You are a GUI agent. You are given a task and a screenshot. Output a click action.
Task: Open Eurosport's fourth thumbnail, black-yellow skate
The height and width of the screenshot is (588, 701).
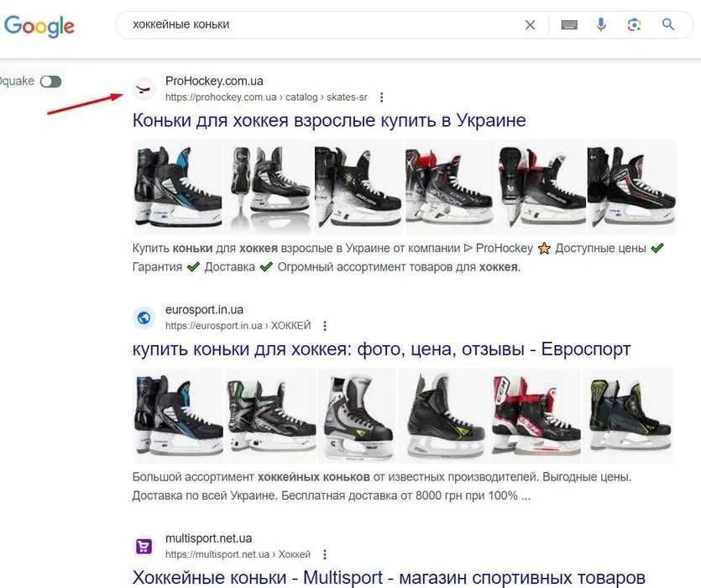pyautogui.click(x=443, y=415)
